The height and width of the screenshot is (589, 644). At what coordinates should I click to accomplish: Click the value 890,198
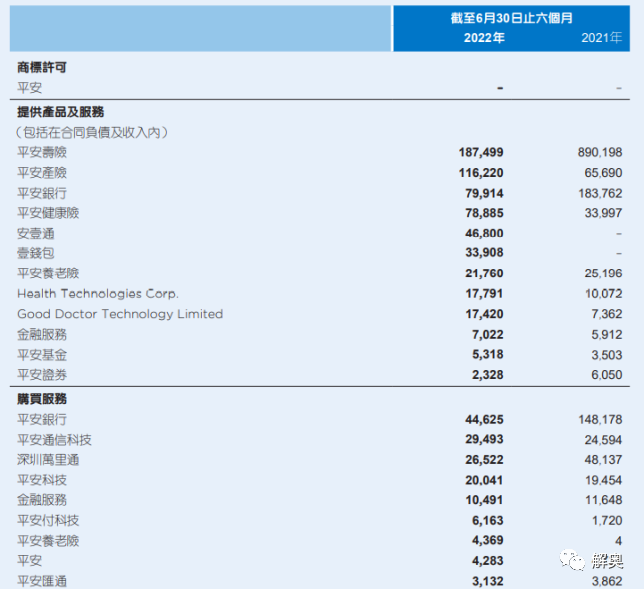click(600, 152)
